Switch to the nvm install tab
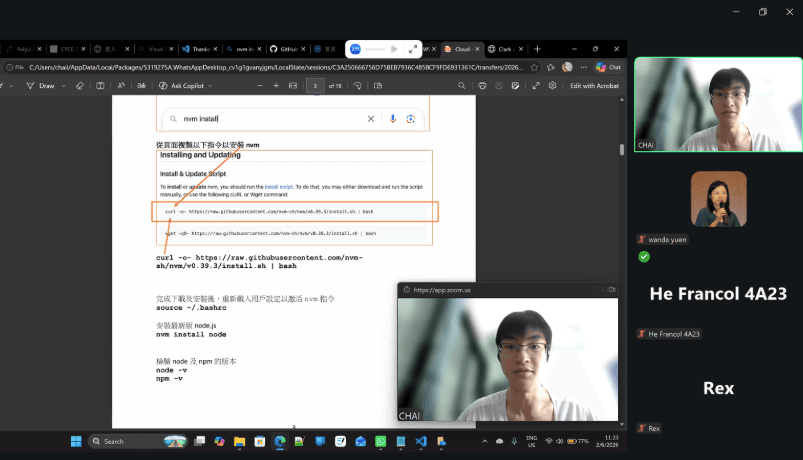Screen dimensions: 803x460 (244, 49)
